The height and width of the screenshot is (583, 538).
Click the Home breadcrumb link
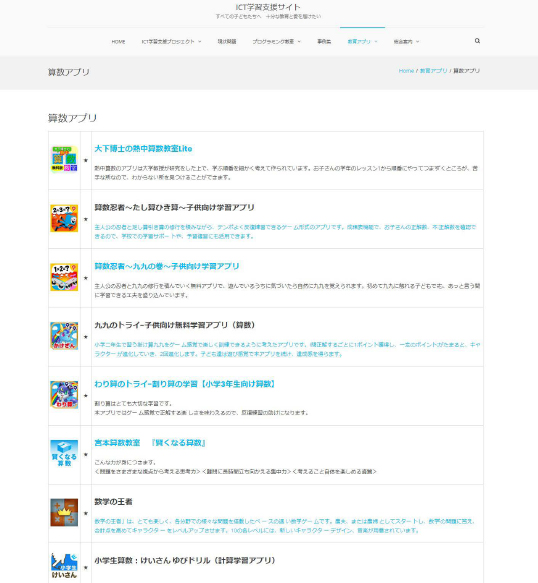point(406,71)
